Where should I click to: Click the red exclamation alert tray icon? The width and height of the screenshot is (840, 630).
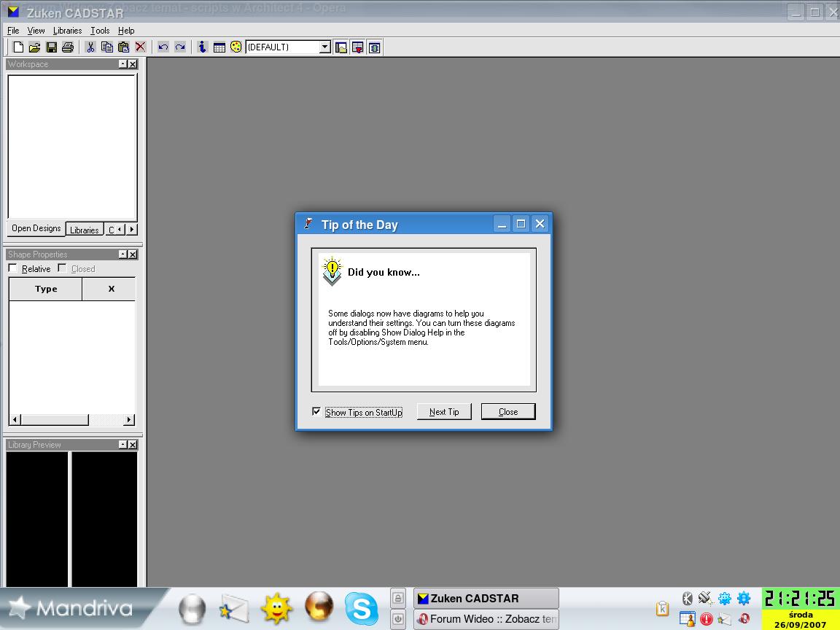click(707, 619)
